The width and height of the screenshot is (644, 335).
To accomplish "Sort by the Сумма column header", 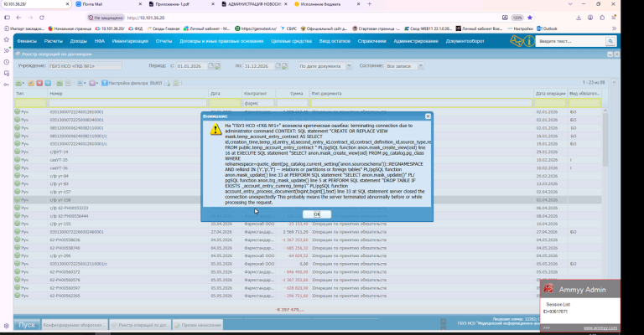I will (293, 94).
